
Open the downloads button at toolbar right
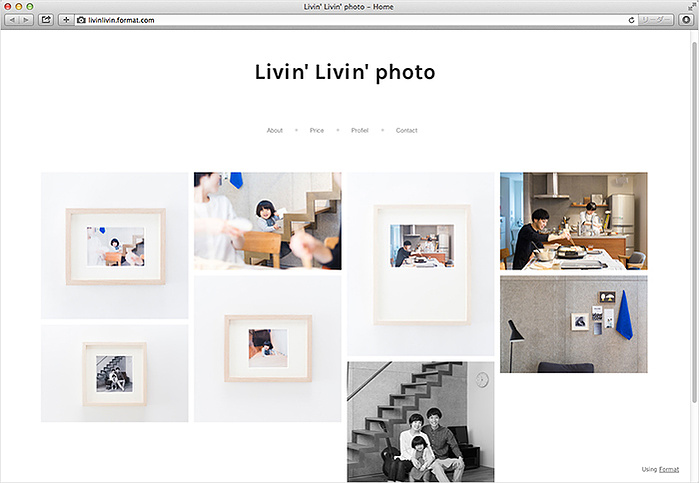click(687, 20)
